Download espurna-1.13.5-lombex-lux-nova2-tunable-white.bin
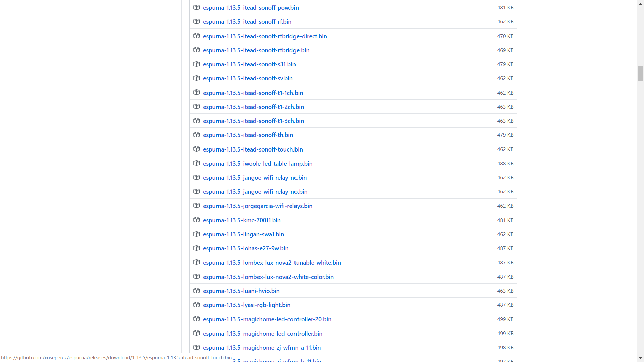Screen dimensions: 644x362 coord(272,263)
